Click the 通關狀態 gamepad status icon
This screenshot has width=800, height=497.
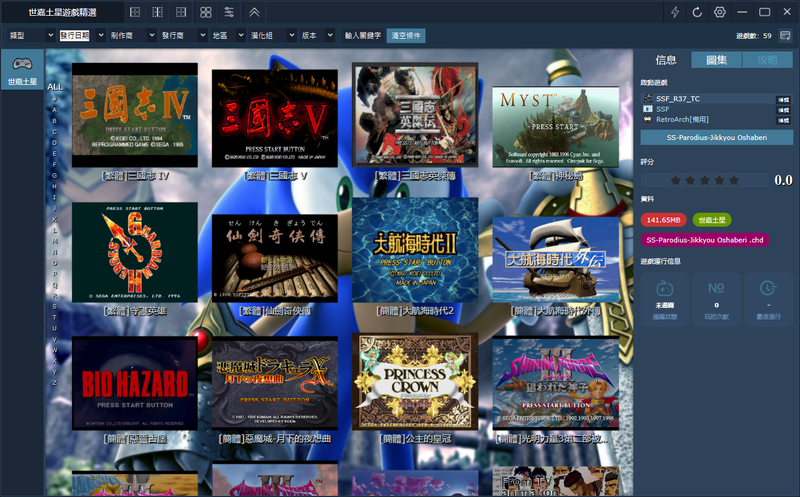(664, 289)
